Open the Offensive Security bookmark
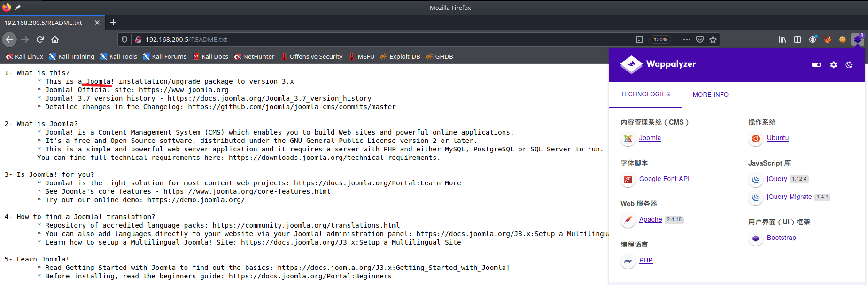 tap(312, 56)
